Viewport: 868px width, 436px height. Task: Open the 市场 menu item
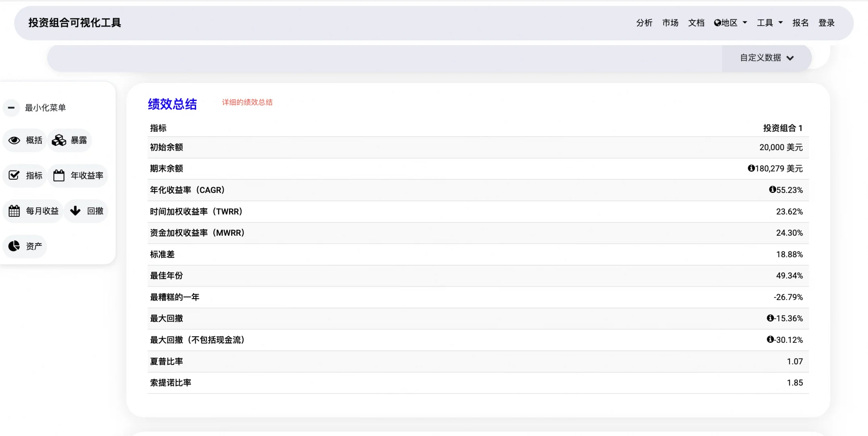click(x=670, y=23)
